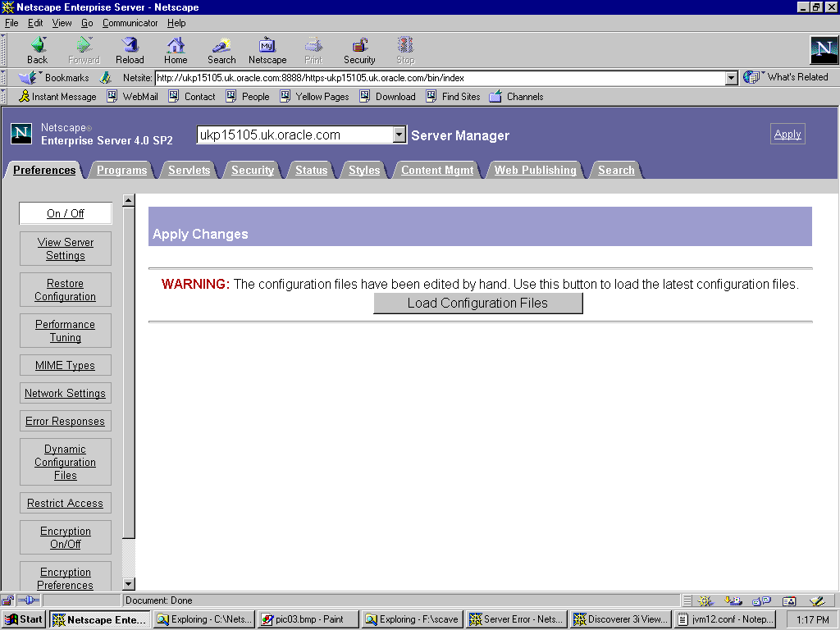Click the online/offline connection status icon
Screen dimensions: 840x630
[29, 600]
